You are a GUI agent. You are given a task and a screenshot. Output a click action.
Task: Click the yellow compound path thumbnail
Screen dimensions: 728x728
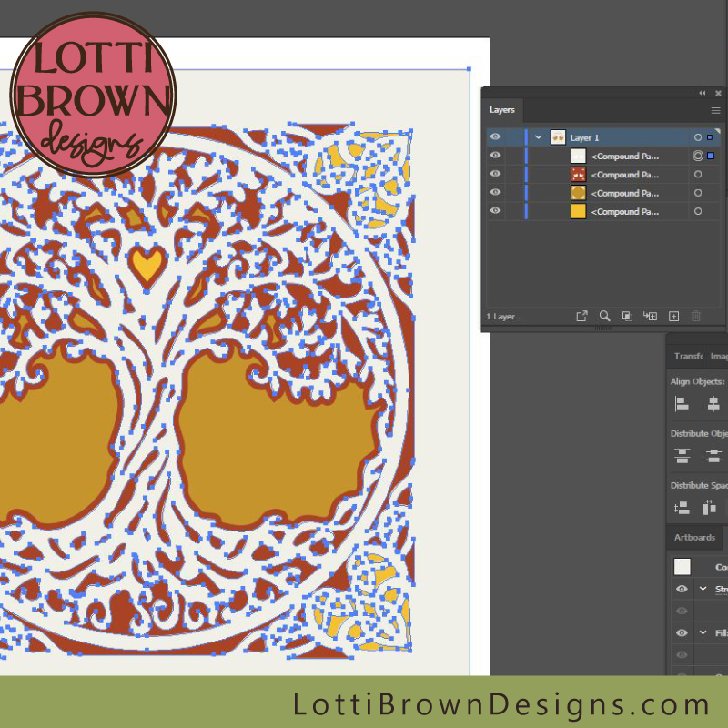click(x=578, y=211)
